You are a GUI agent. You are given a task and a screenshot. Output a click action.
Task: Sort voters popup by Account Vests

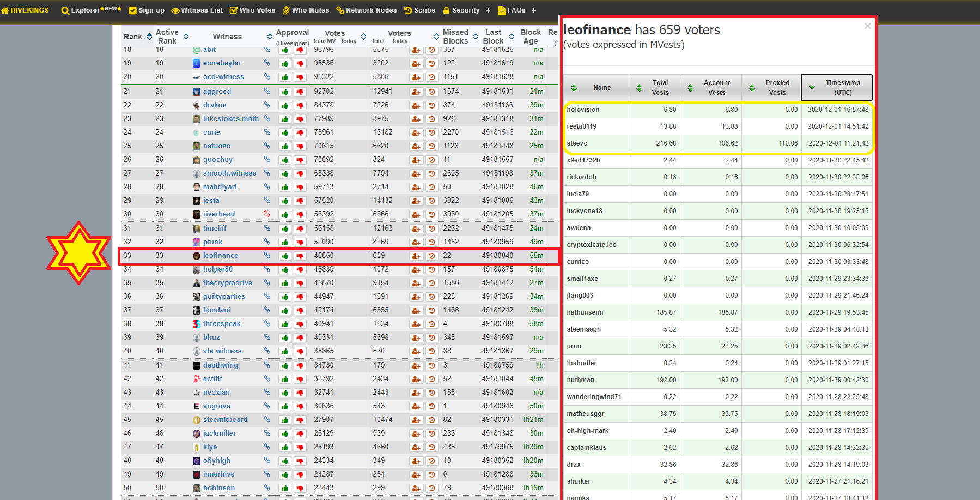(x=710, y=88)
